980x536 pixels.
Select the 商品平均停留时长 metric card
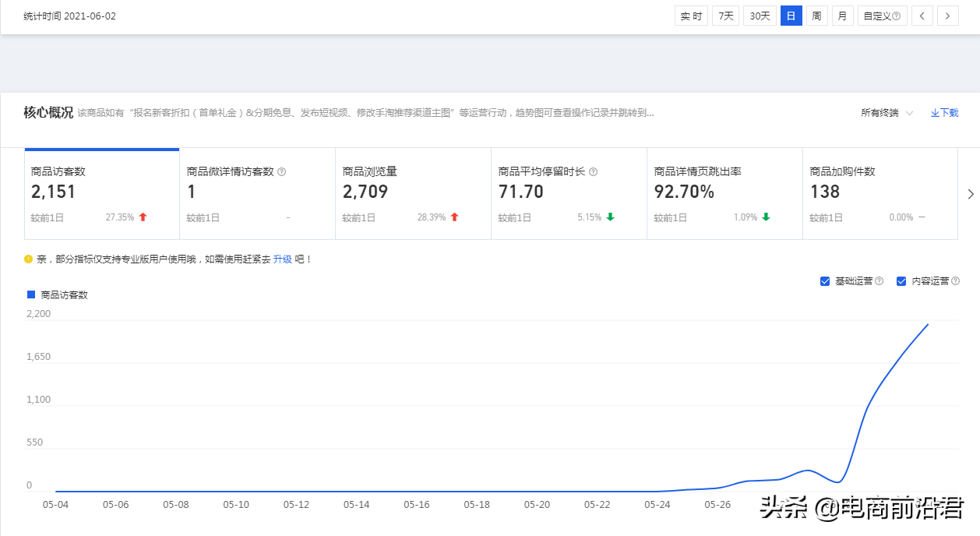[x=569, y=194]
